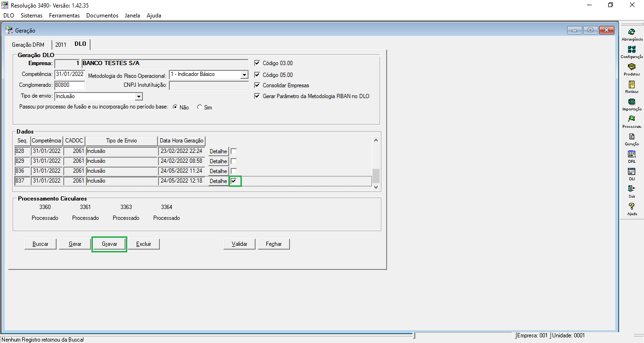
Task: Check the checkbox in row 829
Action: click(233, 161)
